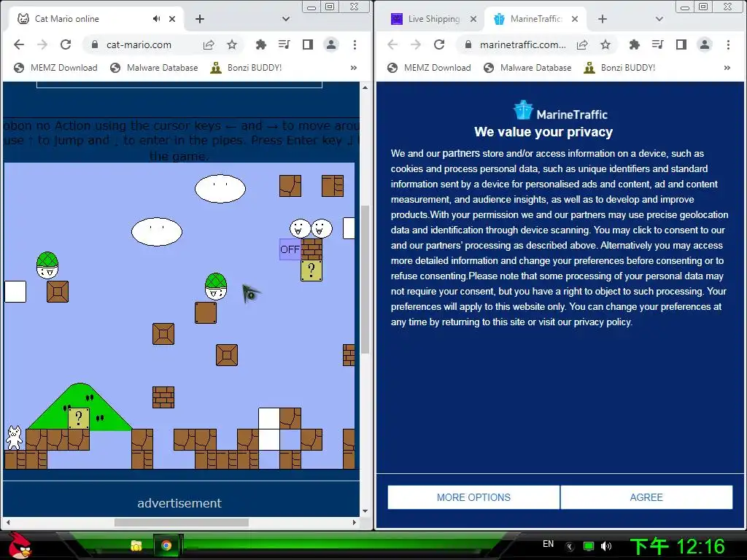Expand tab search in MarineTraffic window
Image resolution: width=747 pixels, height=560 pixels.
point(659,19)
